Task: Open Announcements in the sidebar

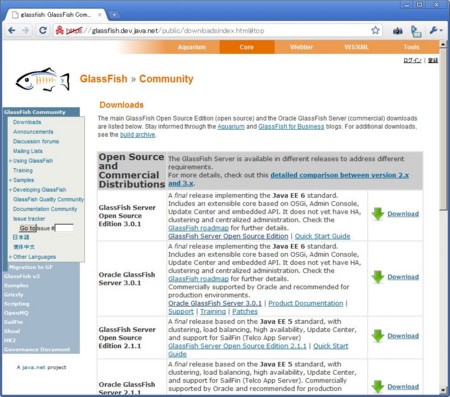Action: click(33, 132)
